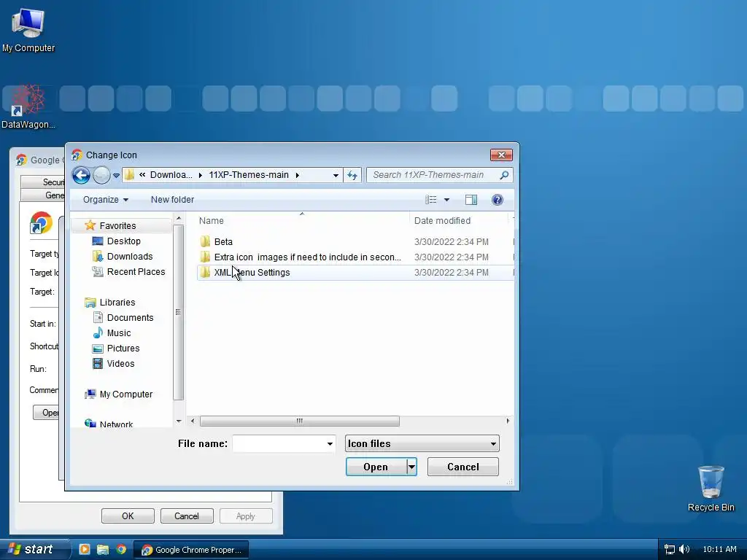Image resolution: width=747 pixels, height=560 pixels.
Task: Open the Documents library
Action: click(130, 318)
